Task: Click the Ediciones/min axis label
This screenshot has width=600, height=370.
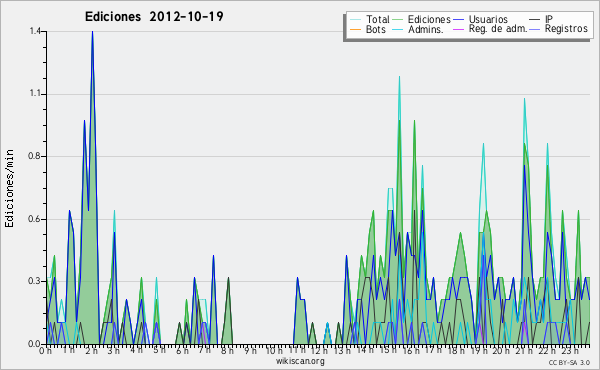Action: (x=9, y=188)
